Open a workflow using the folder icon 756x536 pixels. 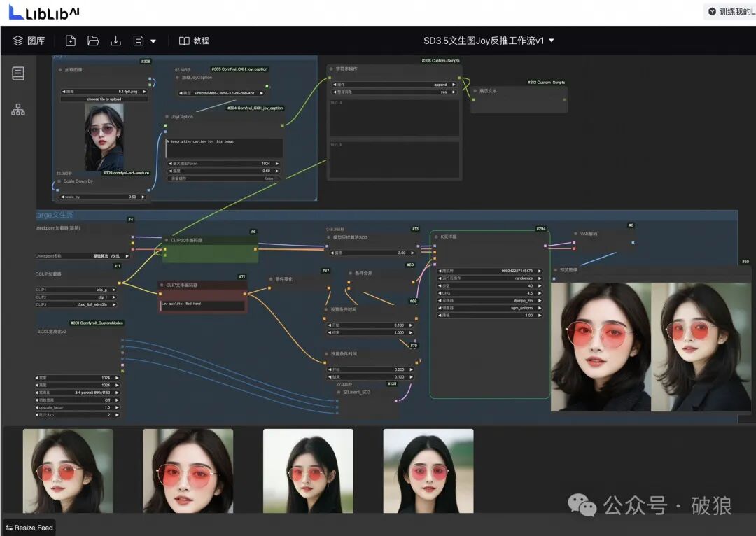93,41
